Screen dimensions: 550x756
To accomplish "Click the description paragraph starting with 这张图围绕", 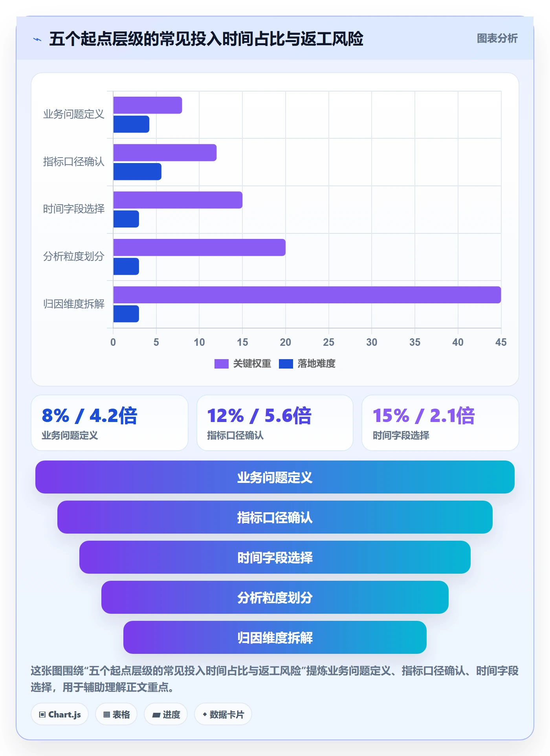I will pos(275,679).
